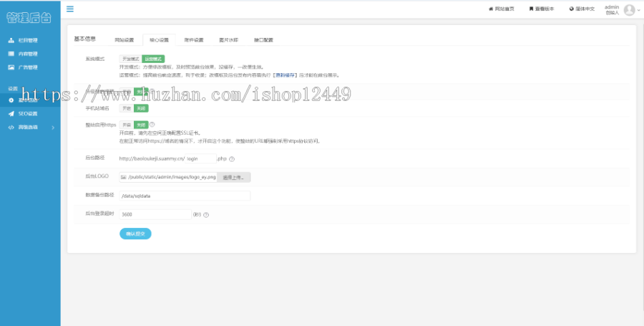This screenshot has height=326, width=644.
Task: Open 栏目管理 via its sitemap icon
Action: click(x=11, y=40)
